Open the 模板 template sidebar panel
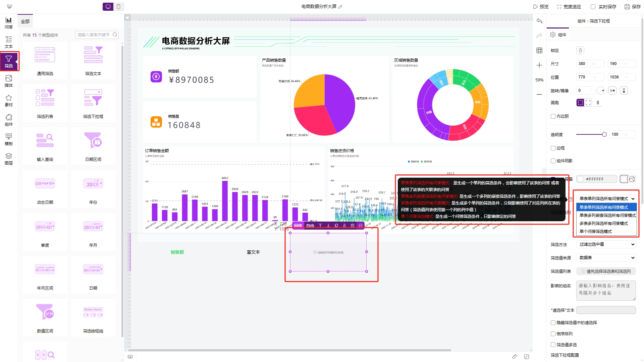The height and width of the screenshot is (362, 644). pyautogui.click(x=9, y=139)
